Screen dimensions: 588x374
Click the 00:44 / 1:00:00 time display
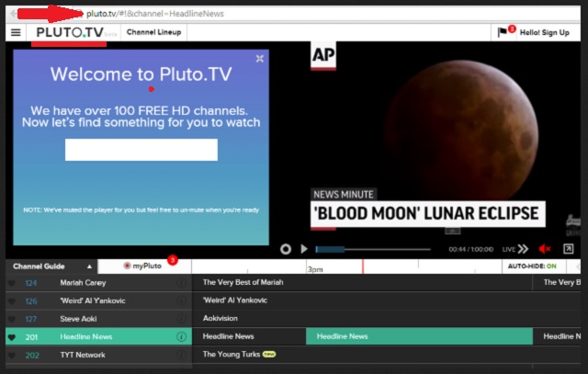(470, 249)
